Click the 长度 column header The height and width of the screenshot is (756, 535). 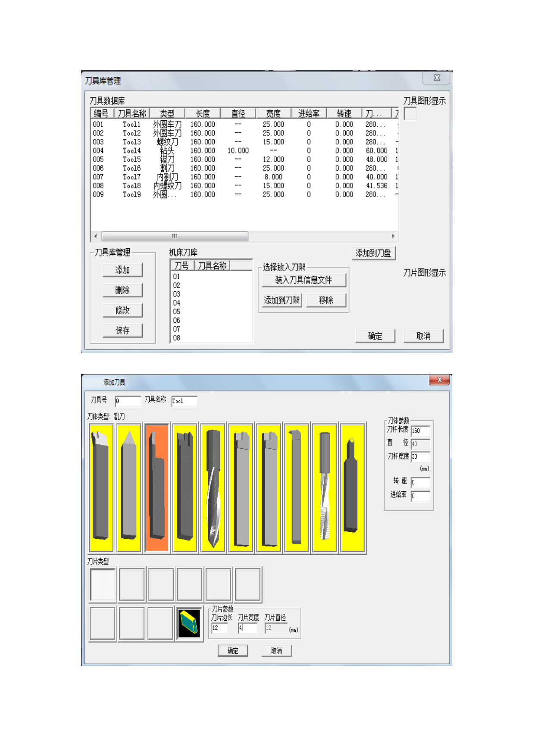203,113
